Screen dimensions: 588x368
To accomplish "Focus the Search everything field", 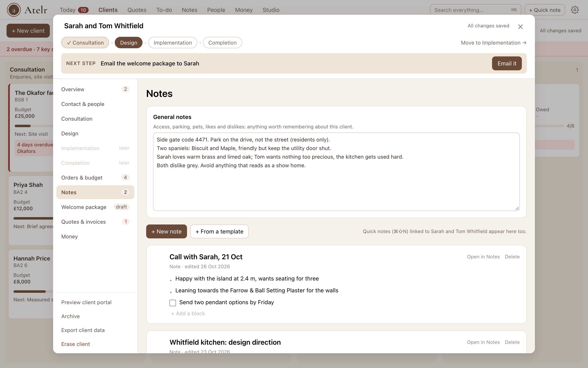I will click(476, 10).
